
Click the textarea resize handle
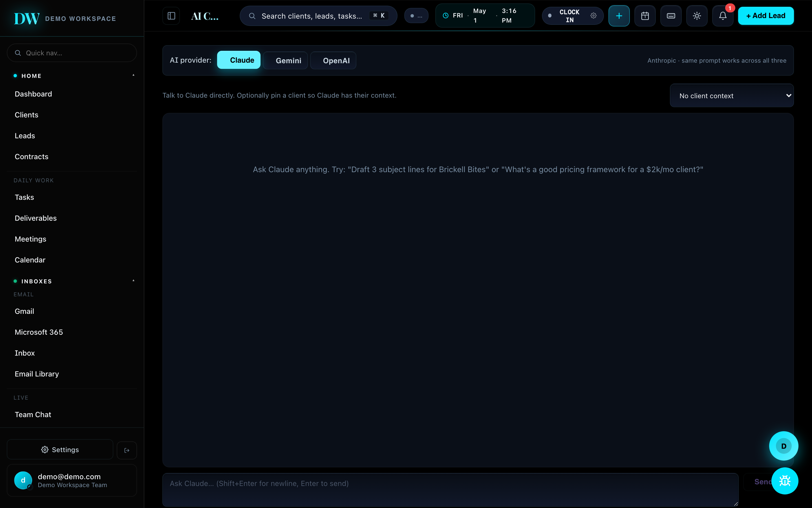tap(736, 504)
